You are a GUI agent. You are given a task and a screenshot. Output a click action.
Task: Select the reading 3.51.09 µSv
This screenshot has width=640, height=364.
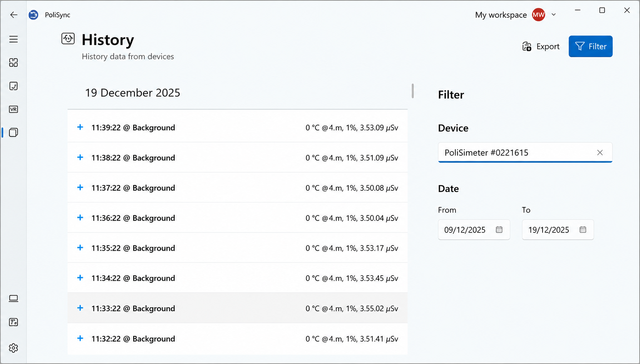pyautogui.click(x=379, y=158)
